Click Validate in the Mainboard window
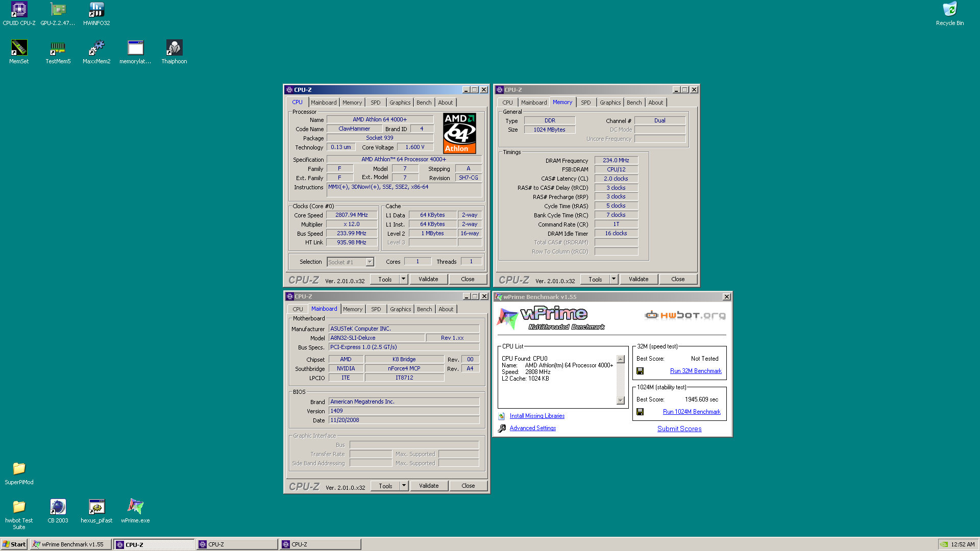980x551 pixels. [x=429, y=486]
